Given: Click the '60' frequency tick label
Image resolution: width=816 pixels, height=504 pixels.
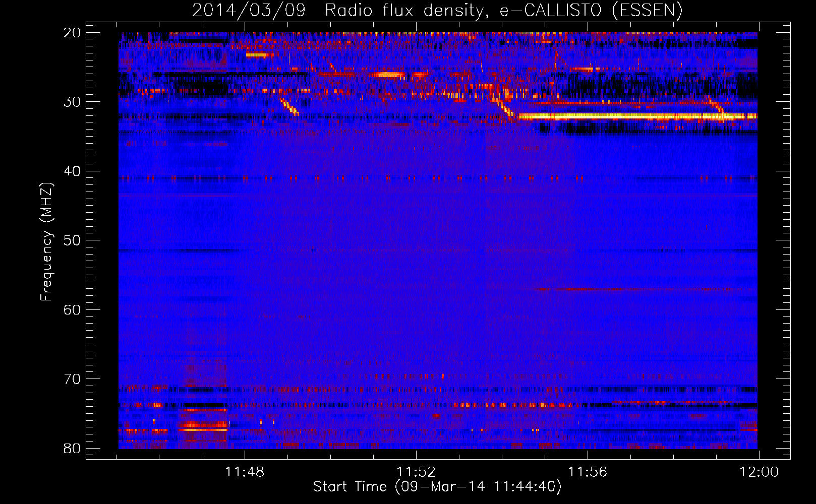Looking at the screenshot, I should (73, 309).
